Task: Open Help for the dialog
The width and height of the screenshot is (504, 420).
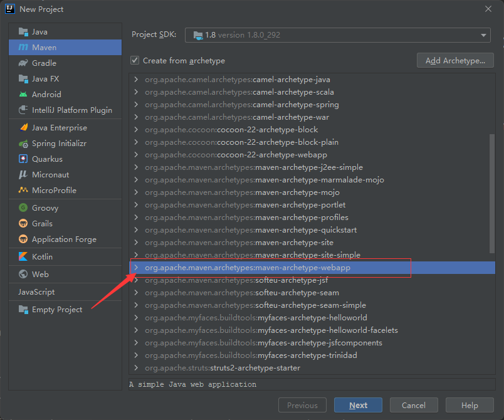Action: [470, 405]
